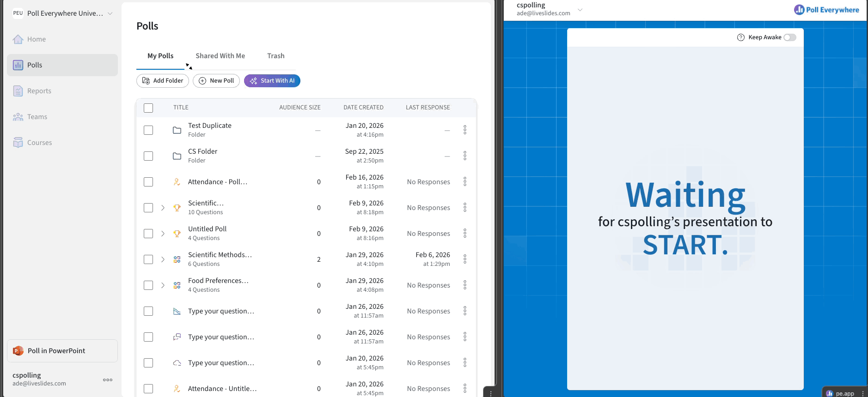Switch to Shared With Me tab

click(220, 56)
